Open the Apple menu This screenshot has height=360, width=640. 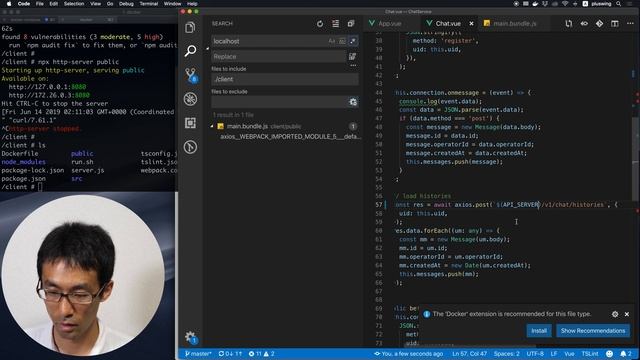coord(9,4)
